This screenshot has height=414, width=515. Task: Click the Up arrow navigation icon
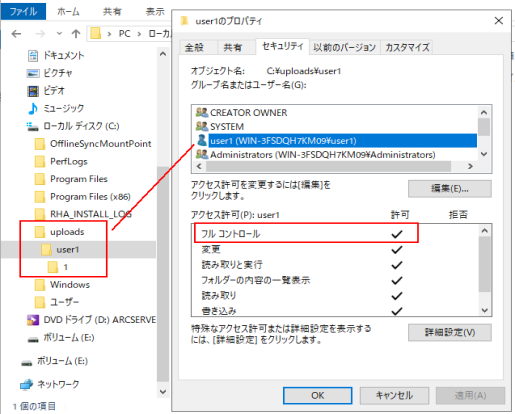pyautogui.click(x=76, y=34)
